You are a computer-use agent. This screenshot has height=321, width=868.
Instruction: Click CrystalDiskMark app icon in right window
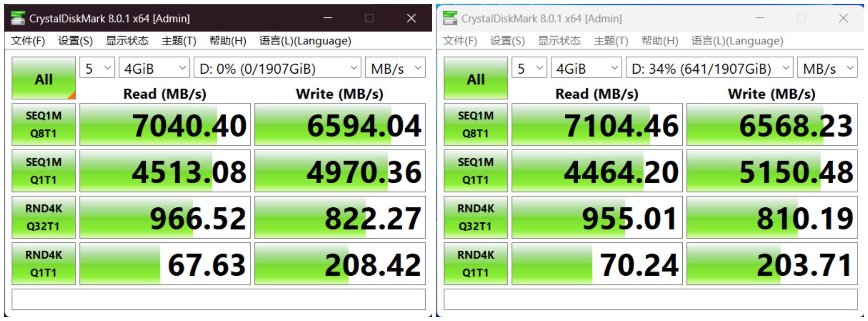pos(450,18)
